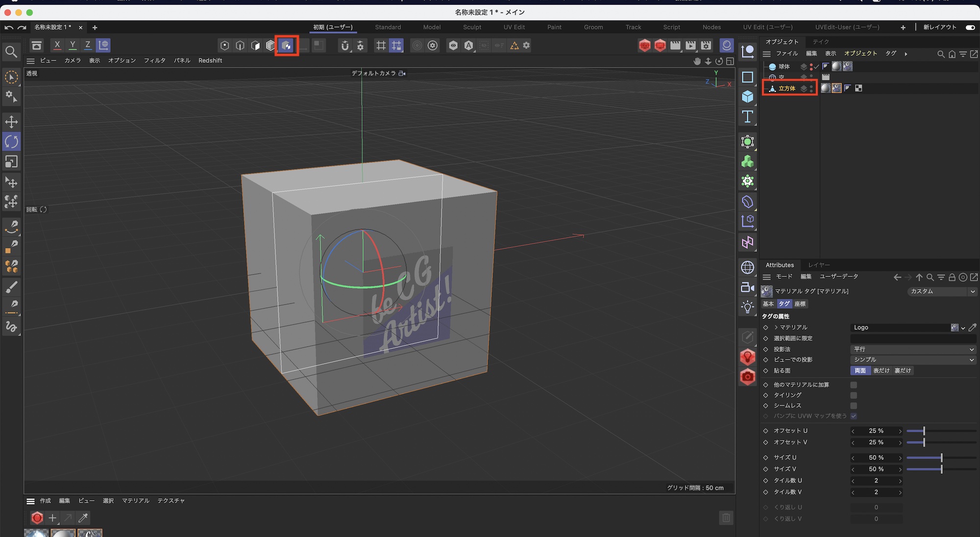Screen dimensions: 980x537
Task: Click the Cube primitive icon
Action: [x=747, y=97]
